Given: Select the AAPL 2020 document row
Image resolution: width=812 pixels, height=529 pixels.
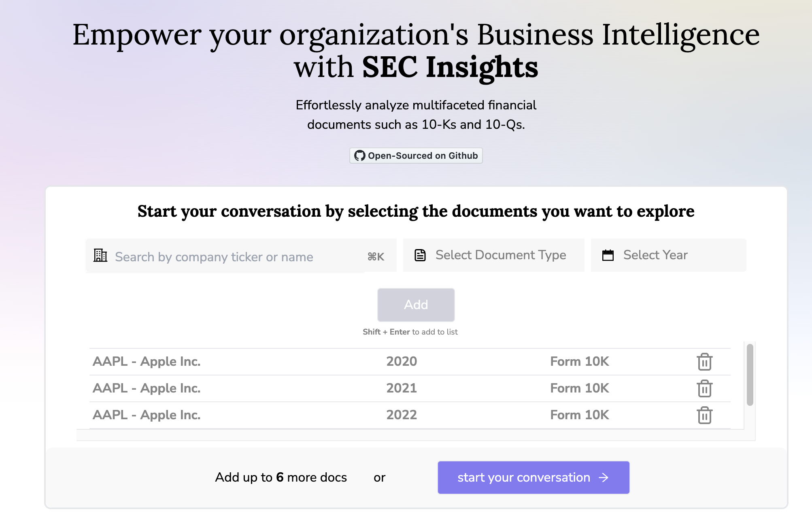Looking at the screenshot, I should 324,362.
